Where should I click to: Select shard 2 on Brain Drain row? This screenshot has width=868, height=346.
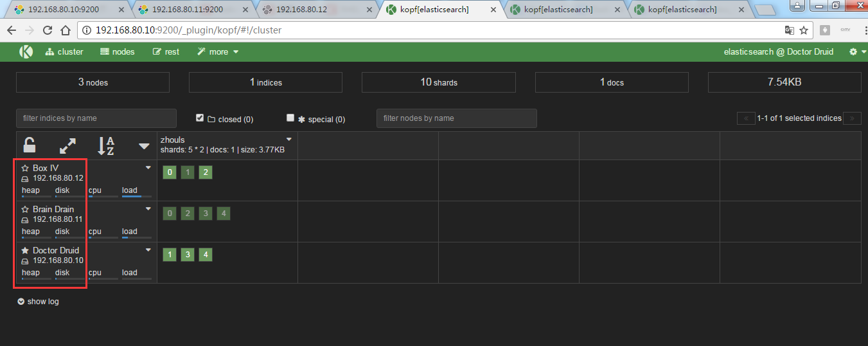pyautogui.click(x=187, y=214)
